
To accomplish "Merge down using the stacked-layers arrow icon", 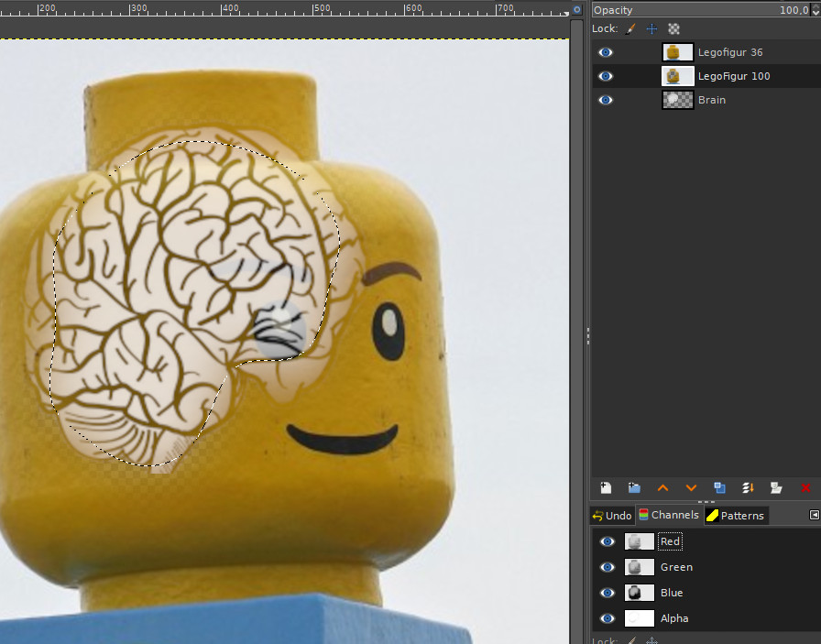I will pos(748,488).
